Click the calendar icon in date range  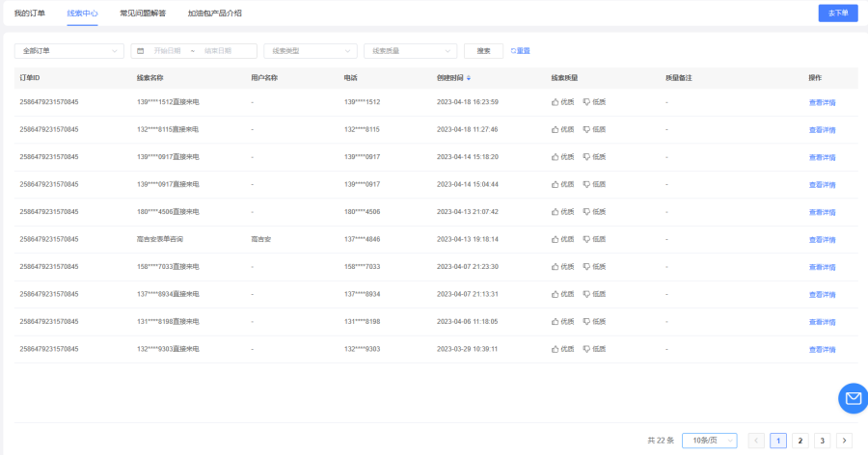click(140, 51)
